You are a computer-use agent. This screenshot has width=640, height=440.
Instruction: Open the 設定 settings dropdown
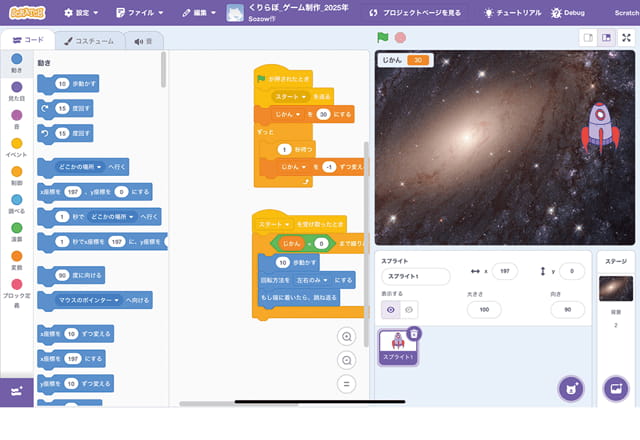[x=80, y=13]
